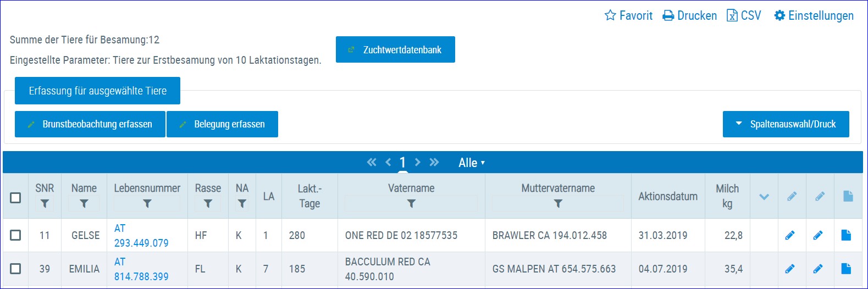868x289 pixels.
Task: Open Lebensnummer link AT 293.449.079
Action: click(x=141, y=235)
